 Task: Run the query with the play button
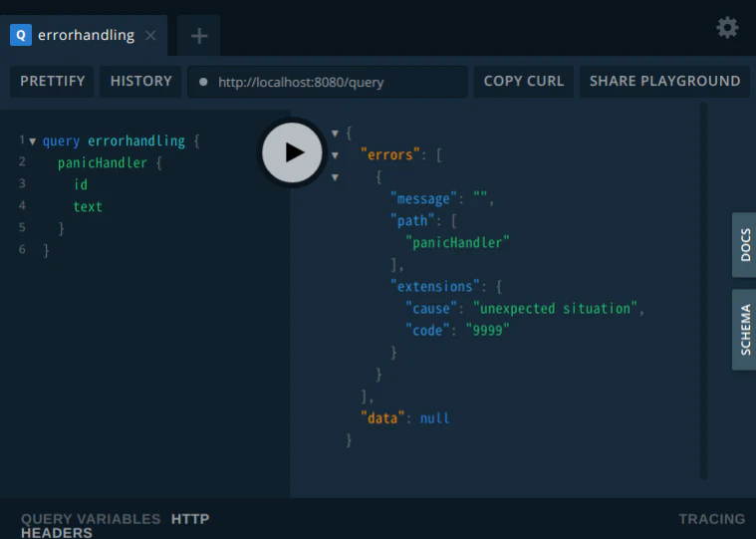(292, 152)
